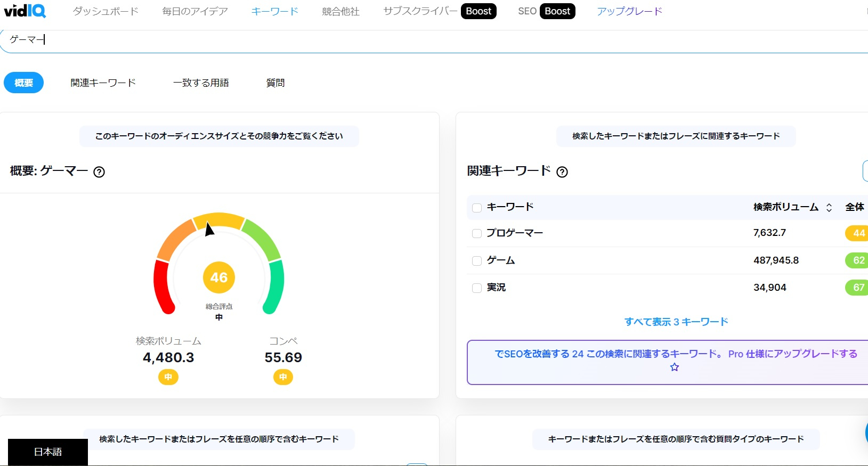
Task: Click 日本語 language button
Action: click(x=48, y=452)
